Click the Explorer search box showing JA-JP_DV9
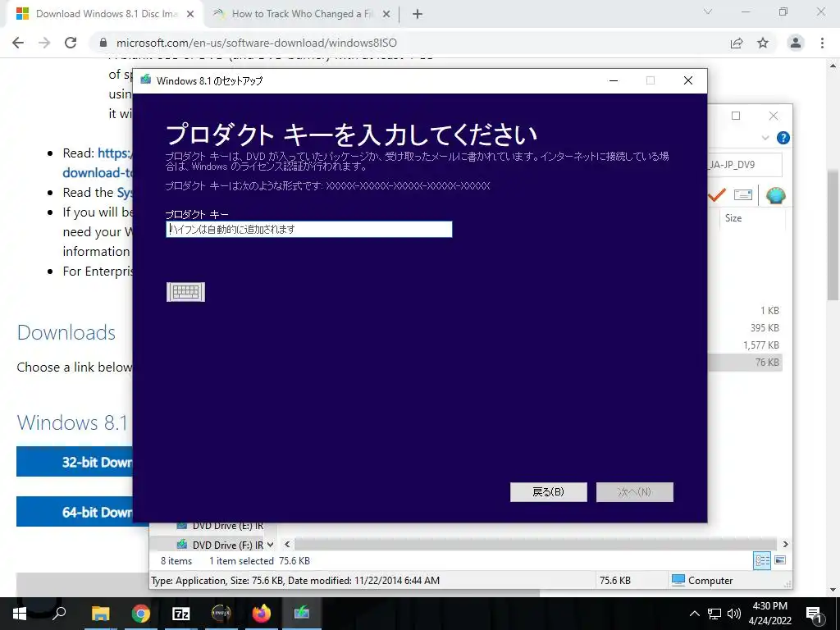The image size is (840, 630). tap(745, 164)
